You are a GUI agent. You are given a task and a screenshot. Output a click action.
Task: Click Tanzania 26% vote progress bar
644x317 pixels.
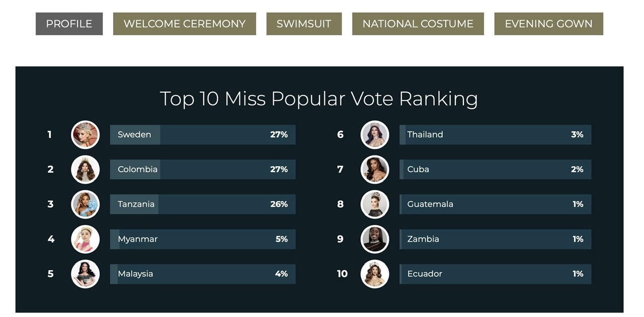point(202,204)
